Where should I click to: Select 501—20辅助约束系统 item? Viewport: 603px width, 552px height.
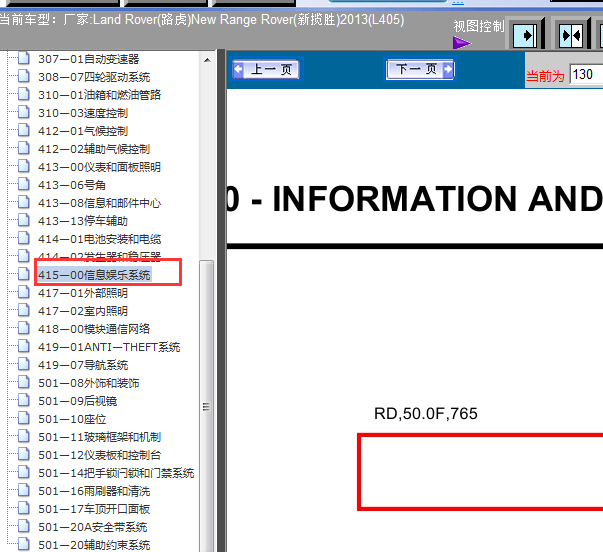[94, 545]
